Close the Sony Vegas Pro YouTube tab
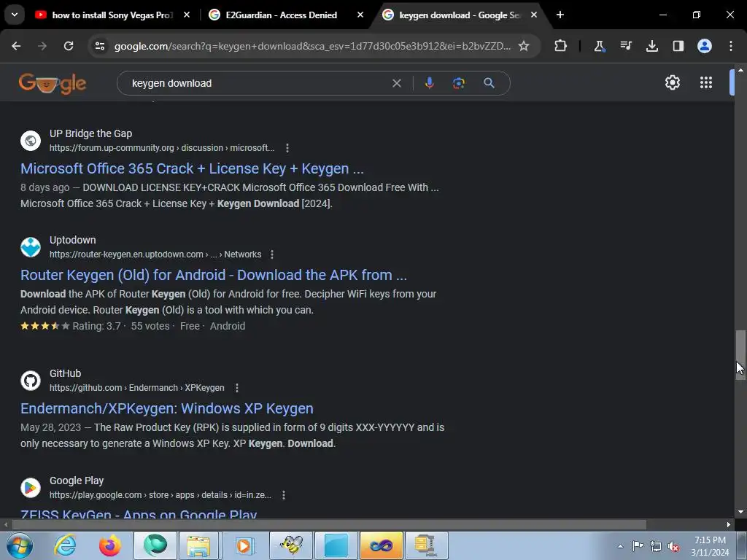747x560 pixels. (x=187, y=15)
